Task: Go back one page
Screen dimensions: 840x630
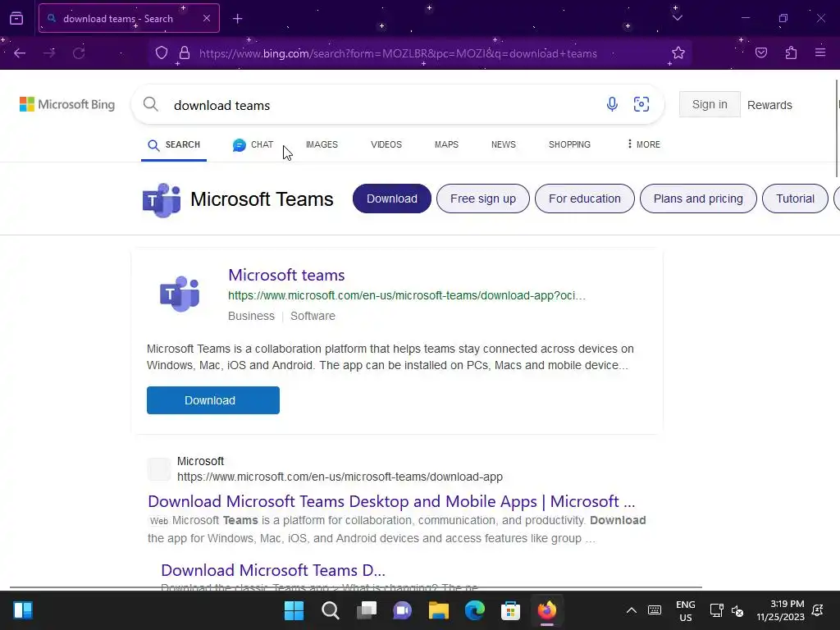Action: click(x=20, y=53)
